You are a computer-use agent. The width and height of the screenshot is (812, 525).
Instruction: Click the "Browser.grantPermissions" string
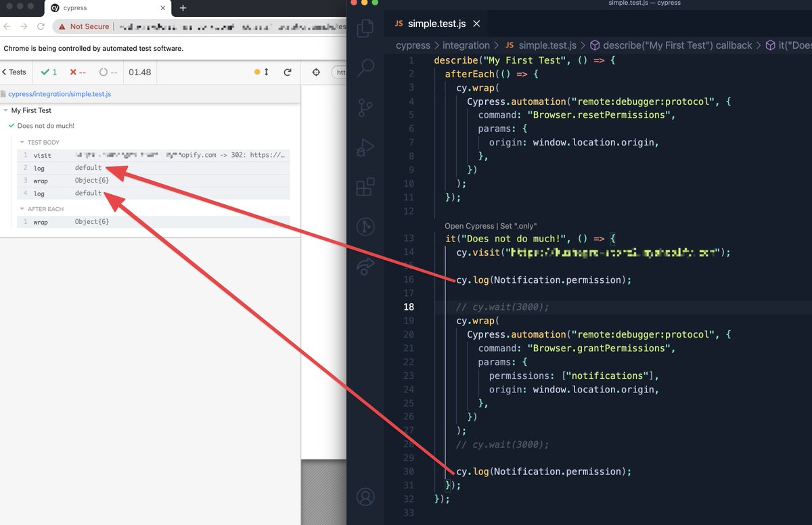[x=601, y=348]
